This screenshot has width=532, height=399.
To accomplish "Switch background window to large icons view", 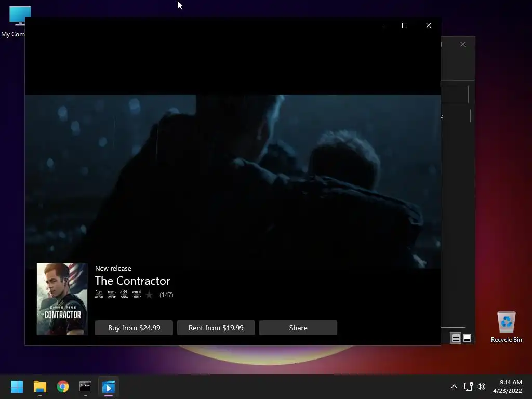I will [467, 338].
